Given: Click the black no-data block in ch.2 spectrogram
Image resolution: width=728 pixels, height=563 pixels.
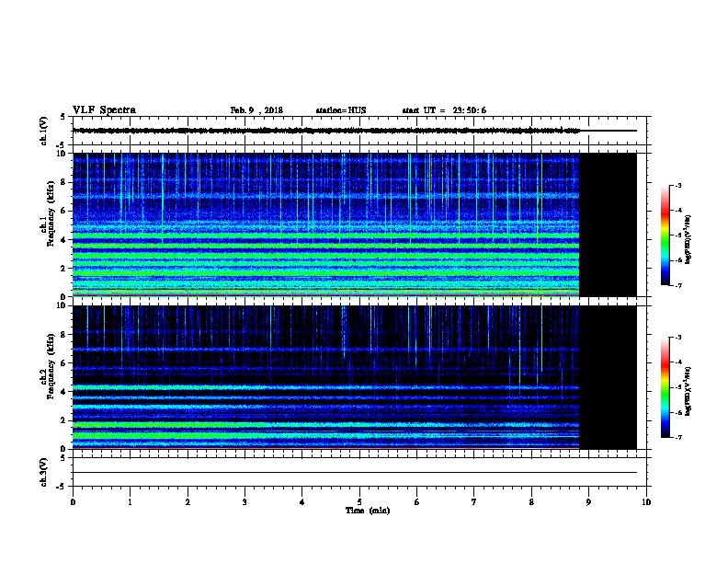Looking at the screenshot, I should tap(608, 377).
